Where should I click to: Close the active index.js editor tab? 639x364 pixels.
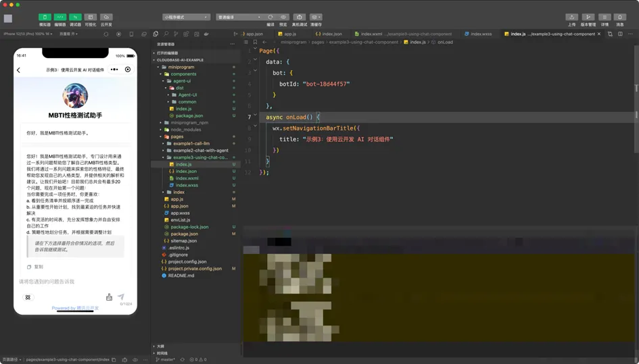pyautogui.click(x=598, y=34)
